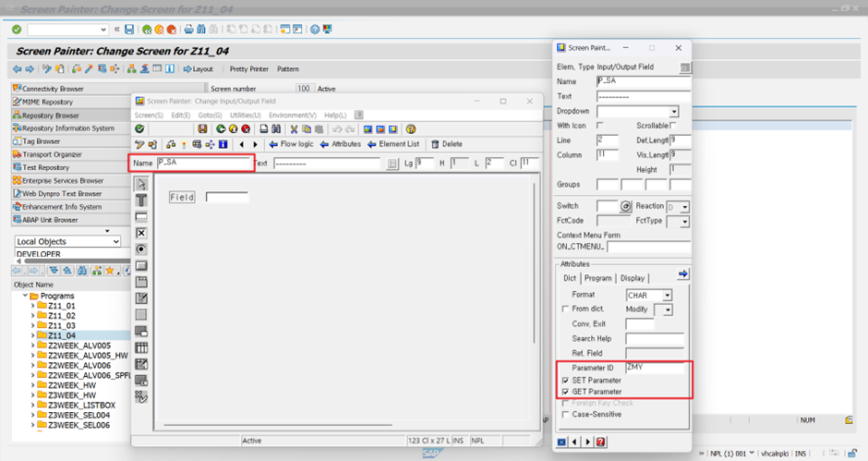Open the Goto(G) menu
The width and height of the screenshot is (868, 461).
click(x=210, y=115)
